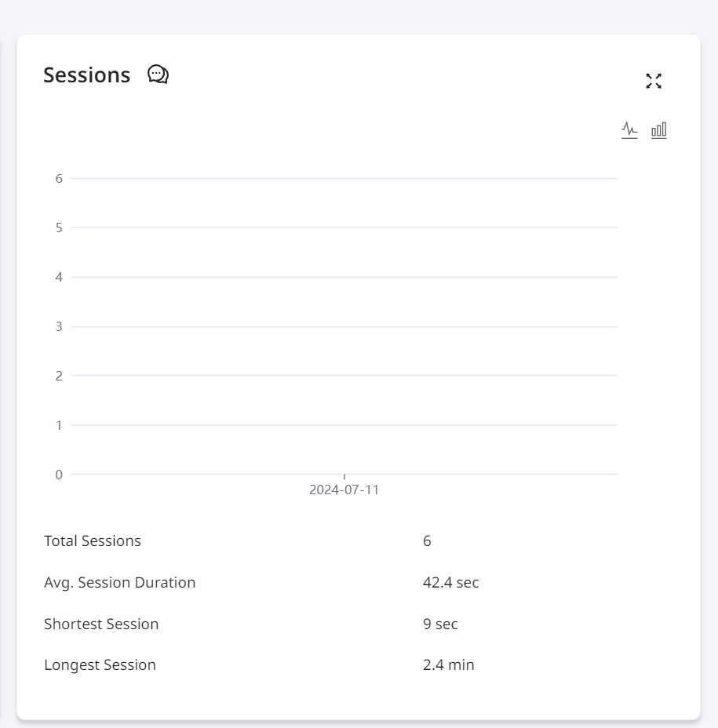Click the y-axis label 0
This screenshot has width=718, height=728.
(x=59, y=475)
